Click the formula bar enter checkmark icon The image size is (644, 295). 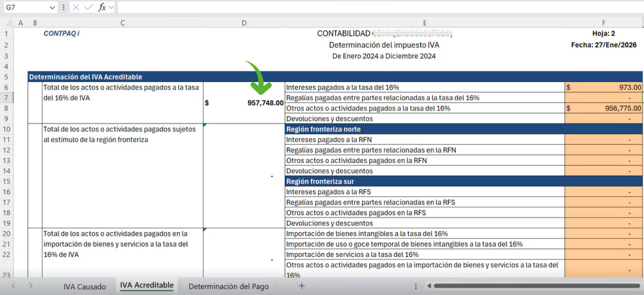pyautogui.click(x=88, y=7)
